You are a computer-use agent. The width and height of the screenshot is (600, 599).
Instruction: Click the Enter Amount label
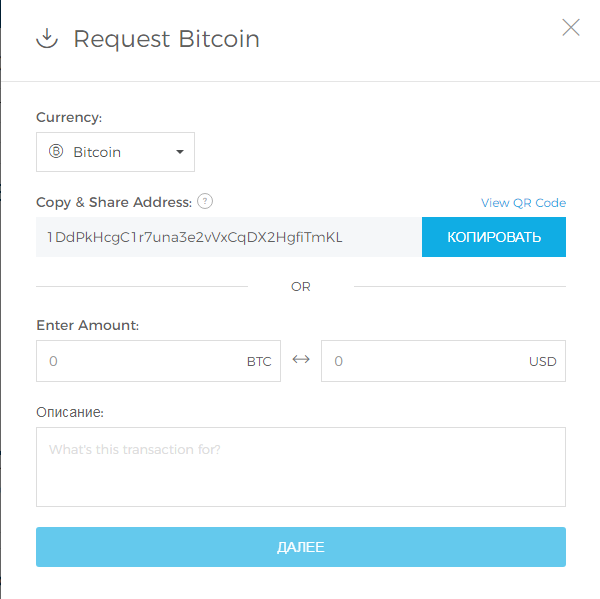(87, 325)
